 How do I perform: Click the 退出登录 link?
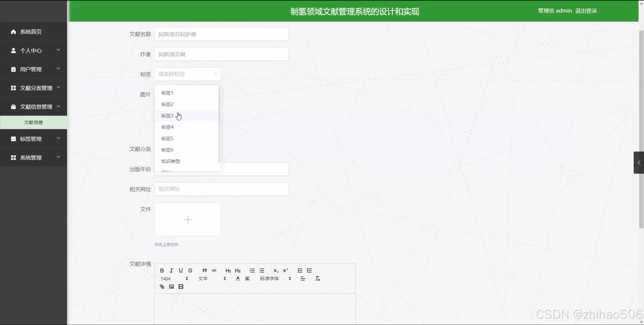(x=586, y=11)
